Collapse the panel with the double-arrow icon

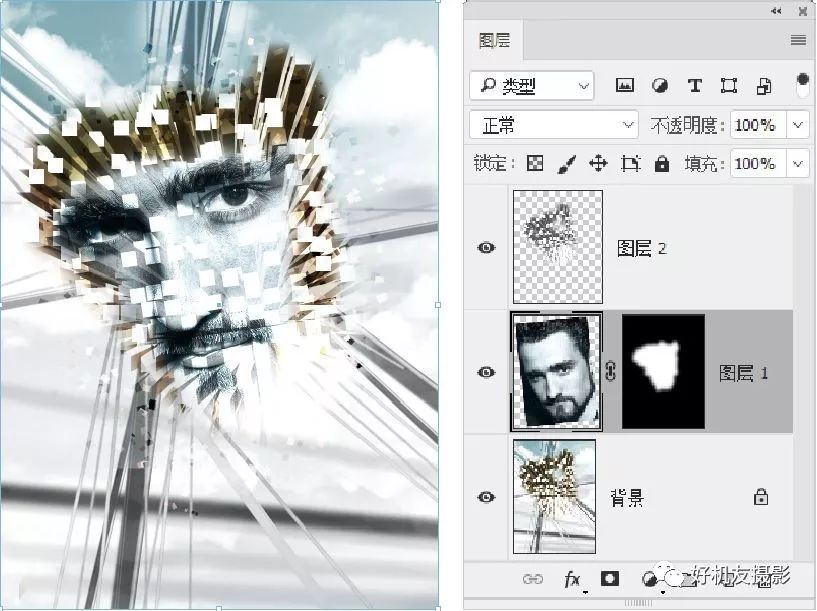tap(776, 11)
